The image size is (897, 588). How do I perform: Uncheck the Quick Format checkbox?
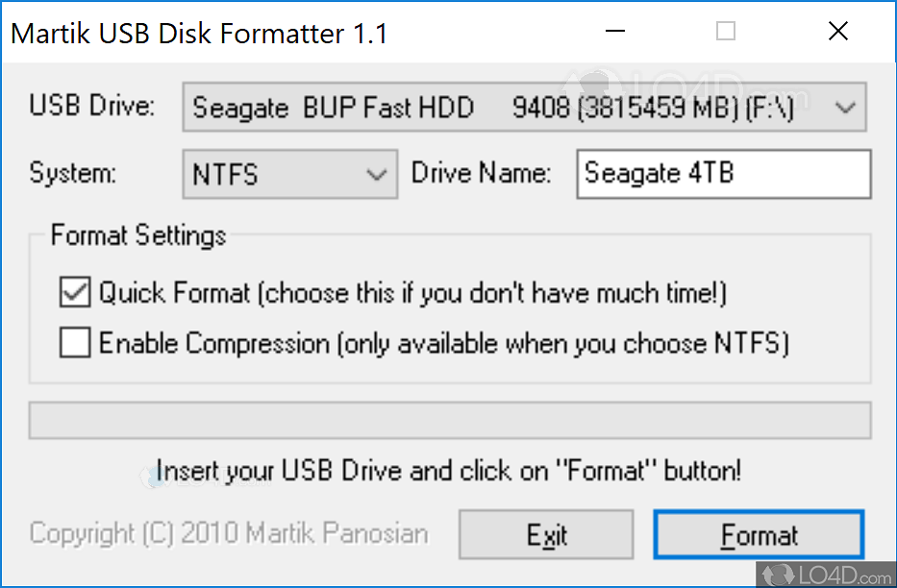coord(75,293)
